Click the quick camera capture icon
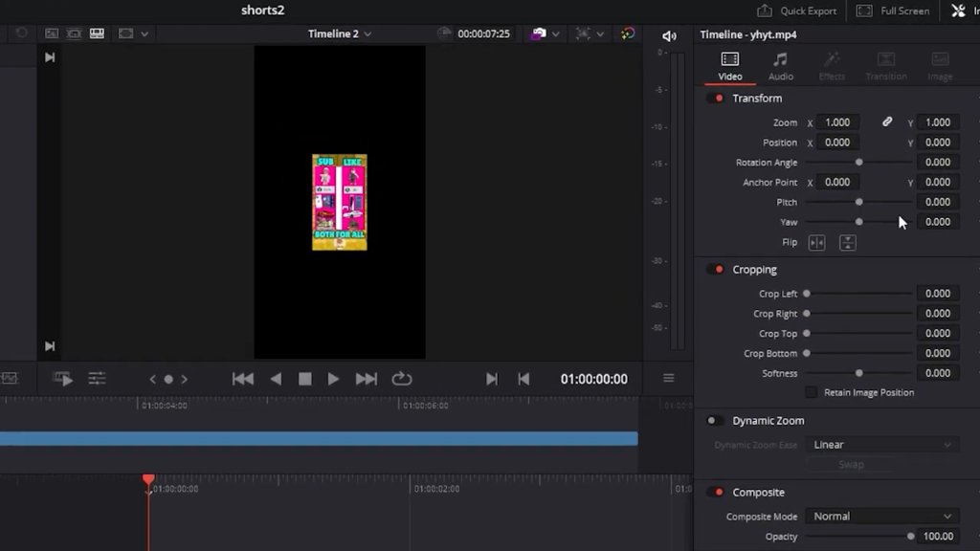This screenshot has width=980, height=551. 538,33
